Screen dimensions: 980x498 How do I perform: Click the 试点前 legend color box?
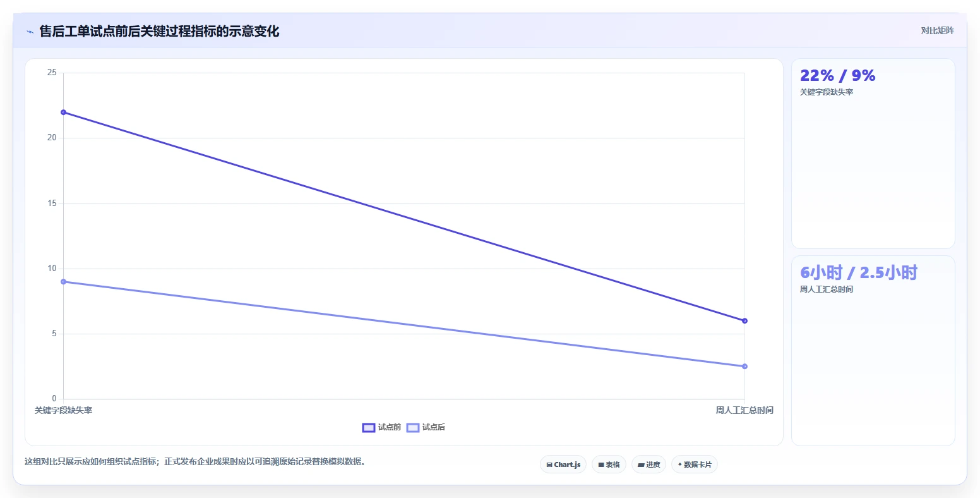tap(369, 428)
